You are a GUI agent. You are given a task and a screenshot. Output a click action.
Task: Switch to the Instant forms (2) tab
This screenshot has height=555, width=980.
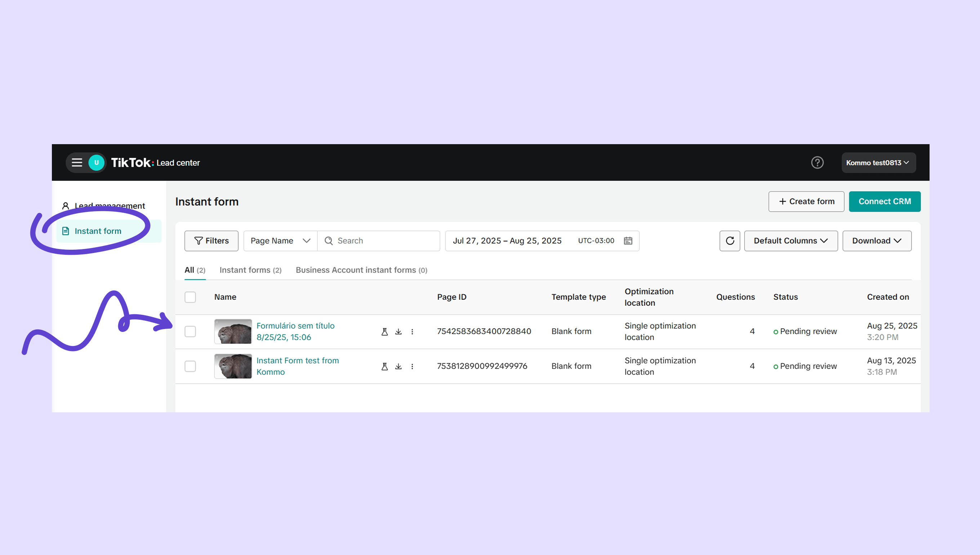(250, 270)
